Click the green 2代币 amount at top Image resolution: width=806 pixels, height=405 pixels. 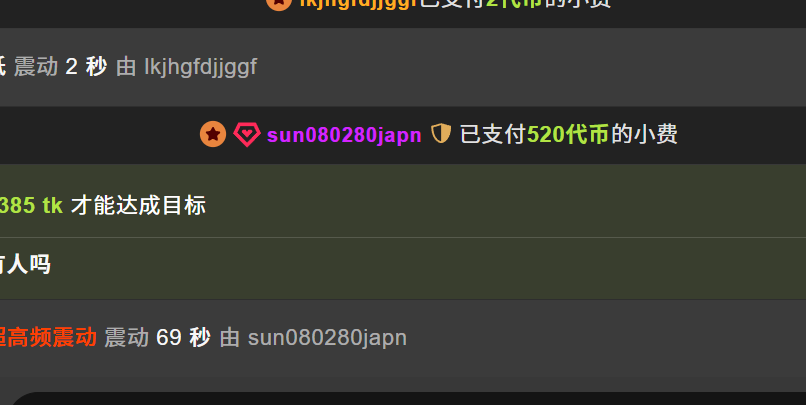pos(514,4)
